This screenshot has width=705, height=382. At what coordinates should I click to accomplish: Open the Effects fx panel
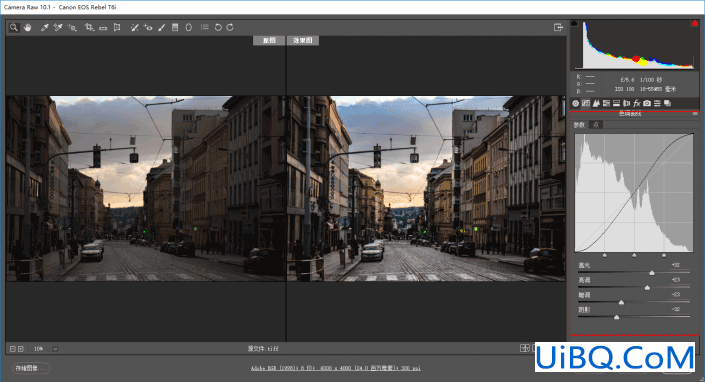(x=637, y=103)
